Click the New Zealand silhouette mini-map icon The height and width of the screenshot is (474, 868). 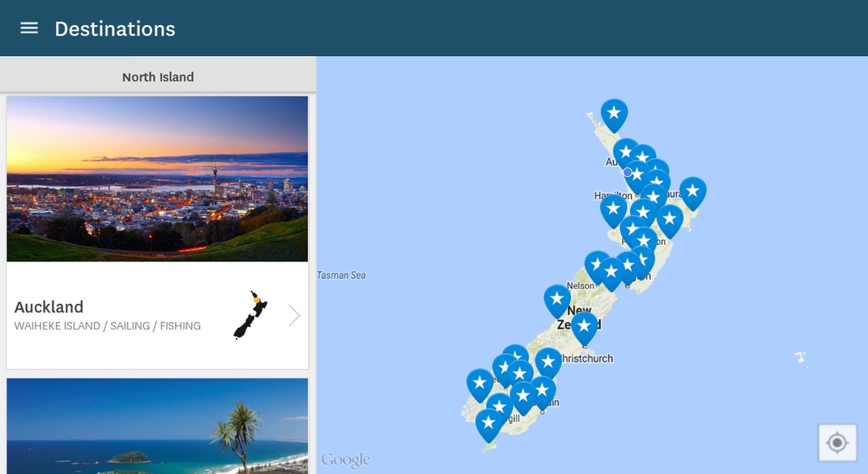(x=250, y=314)
